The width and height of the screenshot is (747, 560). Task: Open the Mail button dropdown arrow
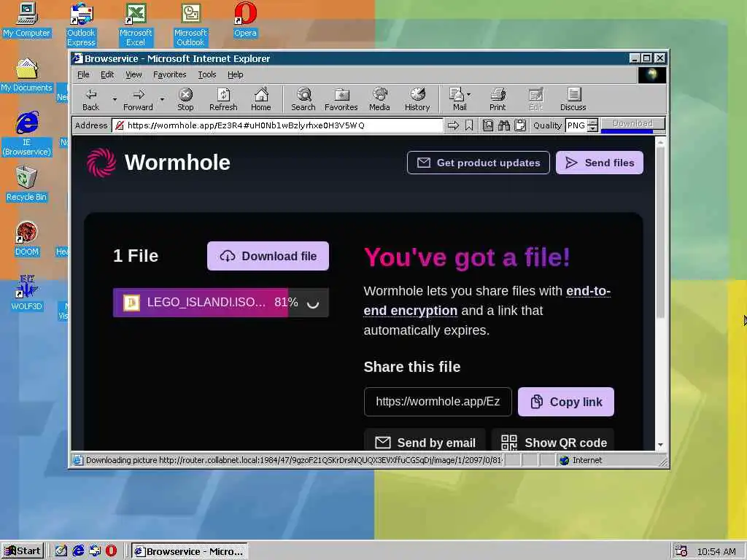click(469, 94)
